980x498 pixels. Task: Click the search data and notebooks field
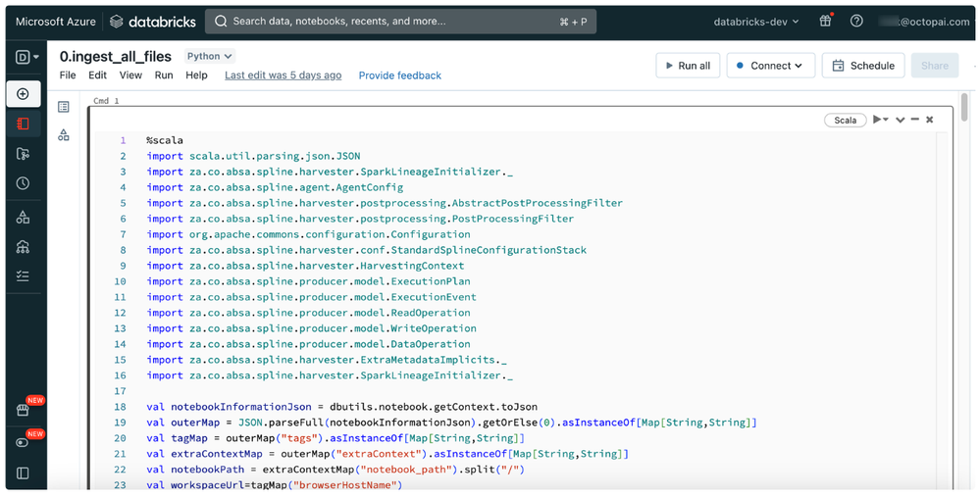click(400, 21)
